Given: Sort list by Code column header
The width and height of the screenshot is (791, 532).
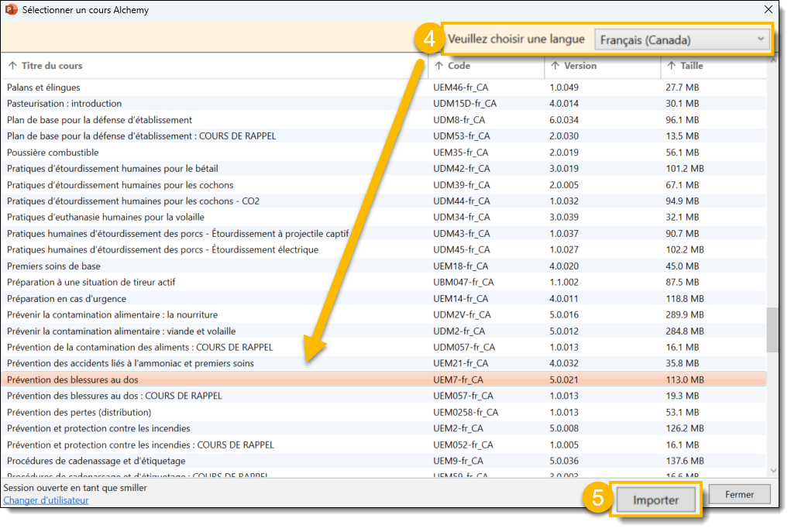Looking at the screenshot, I should tap(459, 66).
